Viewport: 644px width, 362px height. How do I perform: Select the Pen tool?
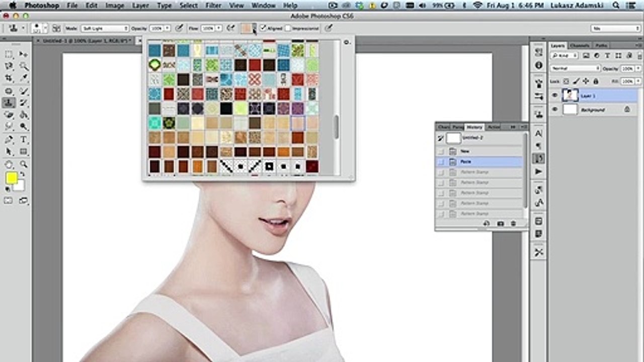click(x=9, y=139)
